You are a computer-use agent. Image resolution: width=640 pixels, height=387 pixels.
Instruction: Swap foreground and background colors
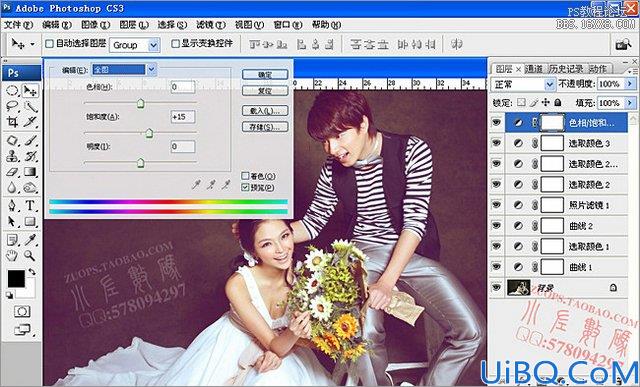[32, 271]
